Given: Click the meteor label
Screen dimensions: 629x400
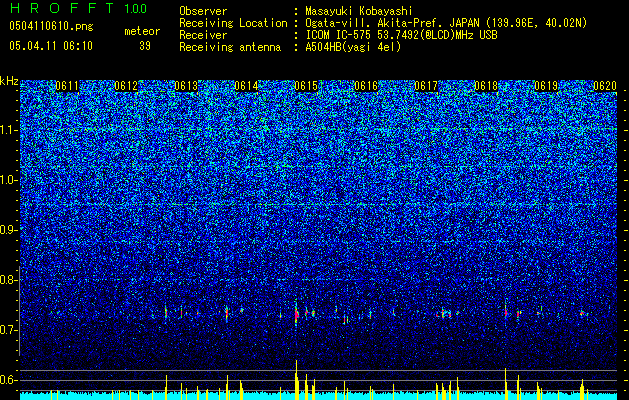Looking at the screenshot, I should pos(142,31).
